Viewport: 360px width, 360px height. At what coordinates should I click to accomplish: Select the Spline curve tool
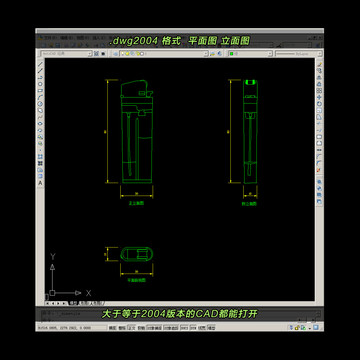40,117
